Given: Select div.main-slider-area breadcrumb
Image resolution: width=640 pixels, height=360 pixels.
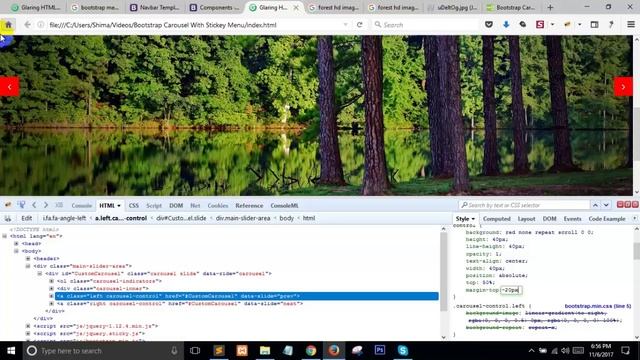Looking at the screenshot, I should click(243, 218).
